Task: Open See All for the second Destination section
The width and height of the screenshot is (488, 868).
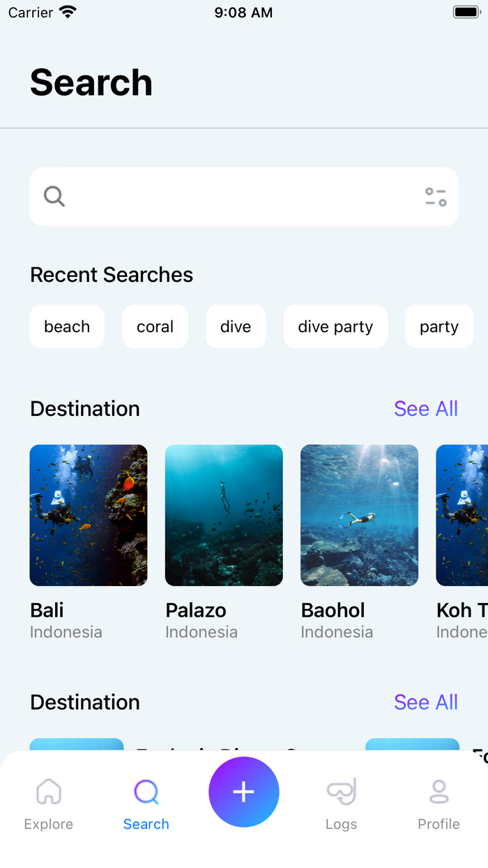Action: click(426, 702)
